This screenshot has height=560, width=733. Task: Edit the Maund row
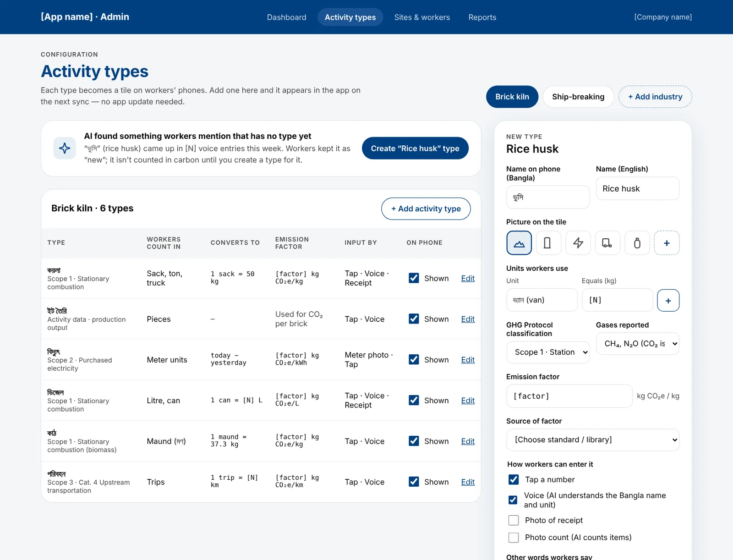click(x=468, y=441)
